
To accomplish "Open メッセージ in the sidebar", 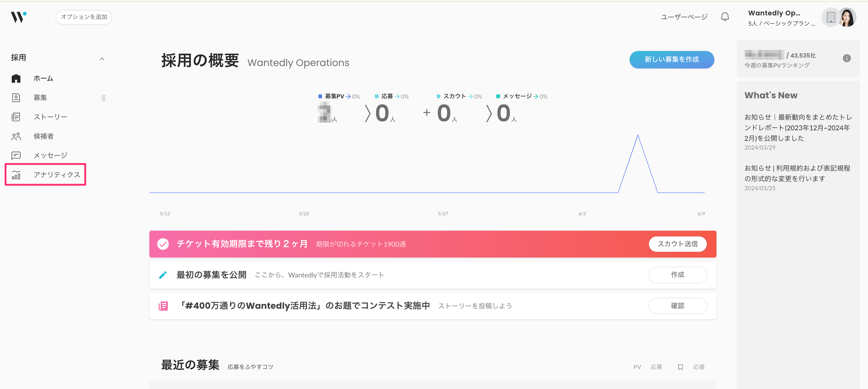I will coord(50,155).
